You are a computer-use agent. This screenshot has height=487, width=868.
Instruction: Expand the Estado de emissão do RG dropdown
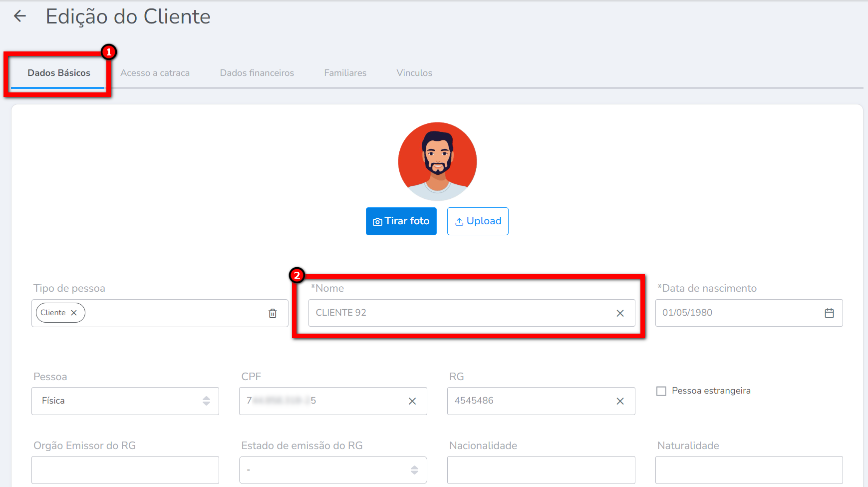(x=332, y=470)
